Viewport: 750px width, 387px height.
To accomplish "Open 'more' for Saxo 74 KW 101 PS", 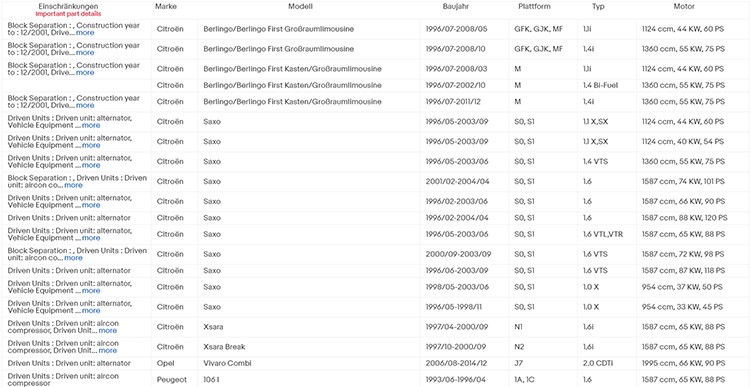I will click(74, 185).
